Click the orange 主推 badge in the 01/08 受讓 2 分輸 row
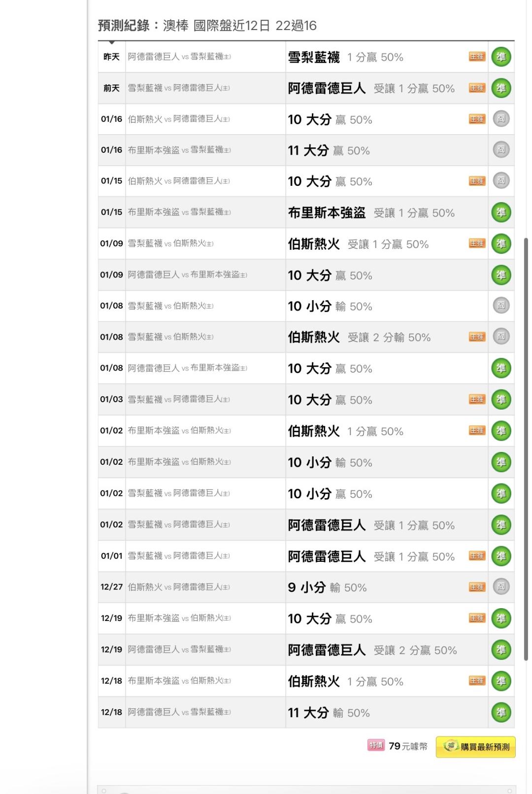The width and height of the screenshot is (532, 794). tap(477, 337)
